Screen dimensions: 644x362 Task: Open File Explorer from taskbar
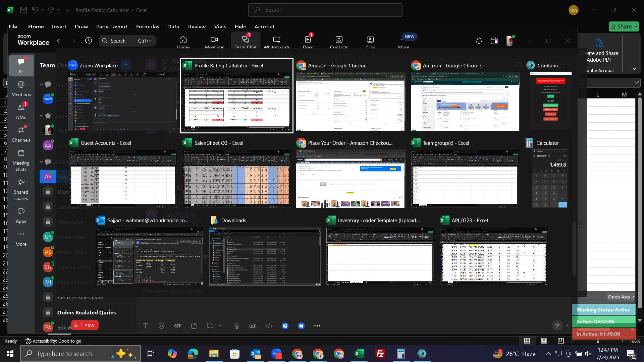pyautogui.click(x=214, y=354)
